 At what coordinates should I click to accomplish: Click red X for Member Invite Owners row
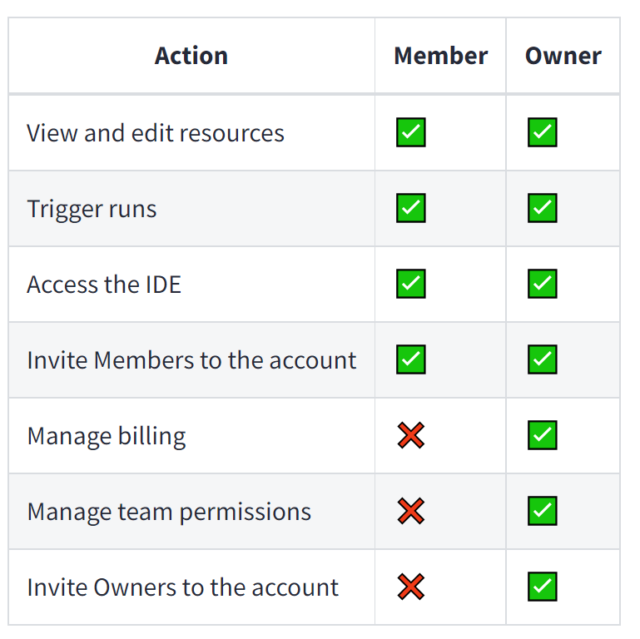click(x=411, y=587)
